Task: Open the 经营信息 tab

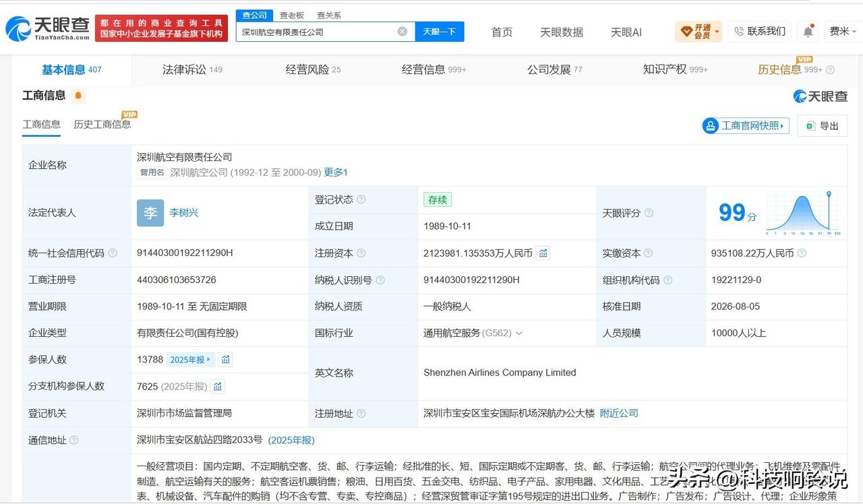Action: [434, 69]
